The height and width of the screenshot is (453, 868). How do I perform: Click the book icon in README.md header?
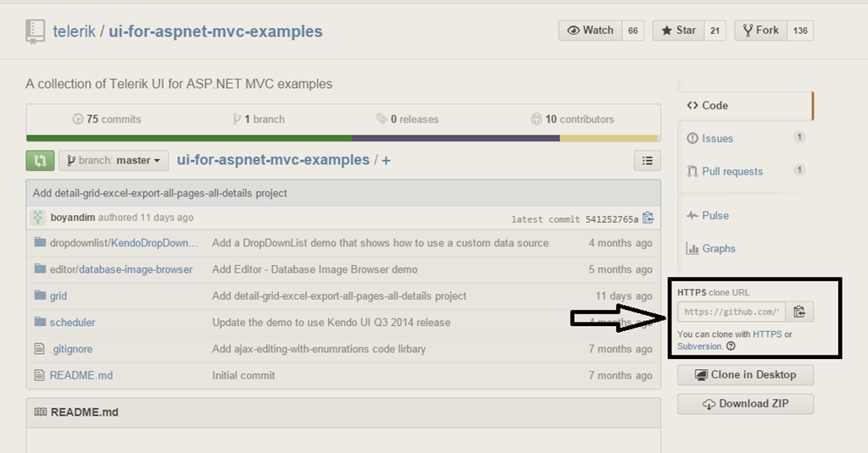click(x=41, y=412)
